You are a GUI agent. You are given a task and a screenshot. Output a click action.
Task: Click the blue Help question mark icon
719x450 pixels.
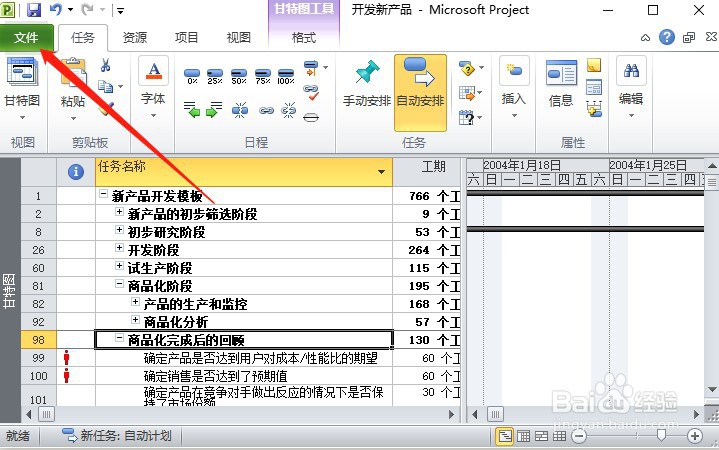pyautogui.click(x=667, y=37)
